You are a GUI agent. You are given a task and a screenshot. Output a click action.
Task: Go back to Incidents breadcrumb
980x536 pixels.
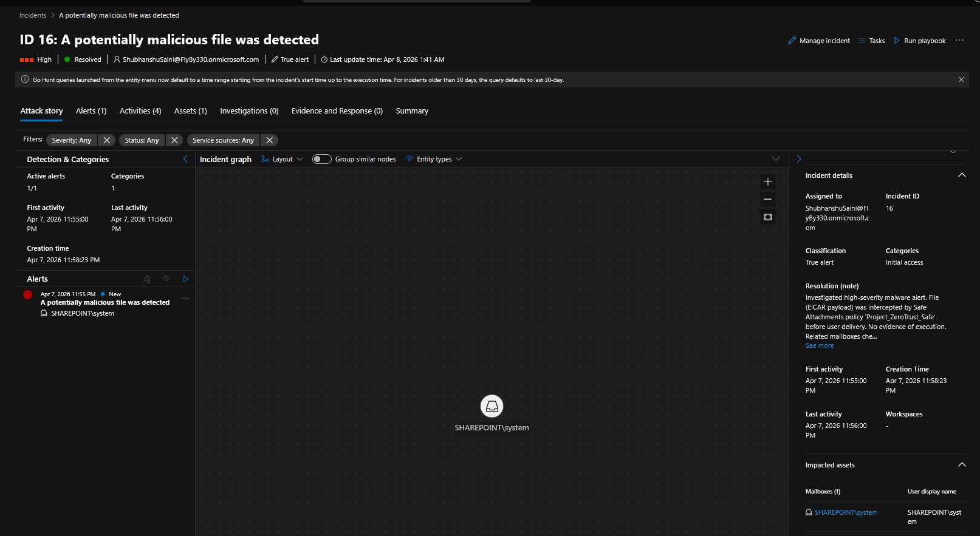pyautogui.click(x=33, y=15)
